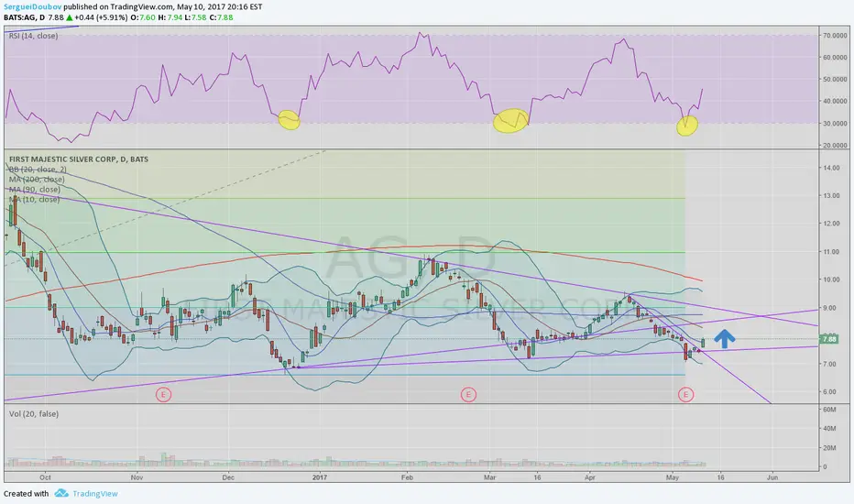854x504 pixels.
Task: Select the MA (90, close) indicator label
Action: coord(34,189)
